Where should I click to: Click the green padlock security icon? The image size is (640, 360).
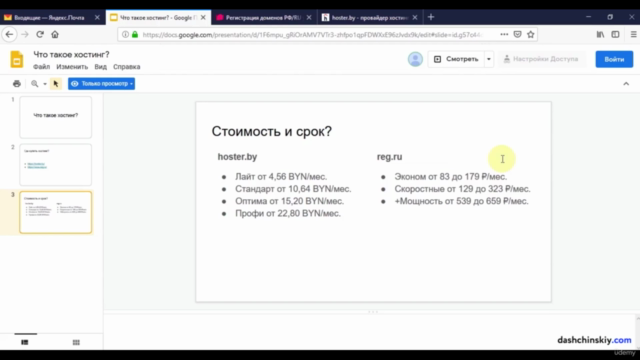(x=135, y=35)
